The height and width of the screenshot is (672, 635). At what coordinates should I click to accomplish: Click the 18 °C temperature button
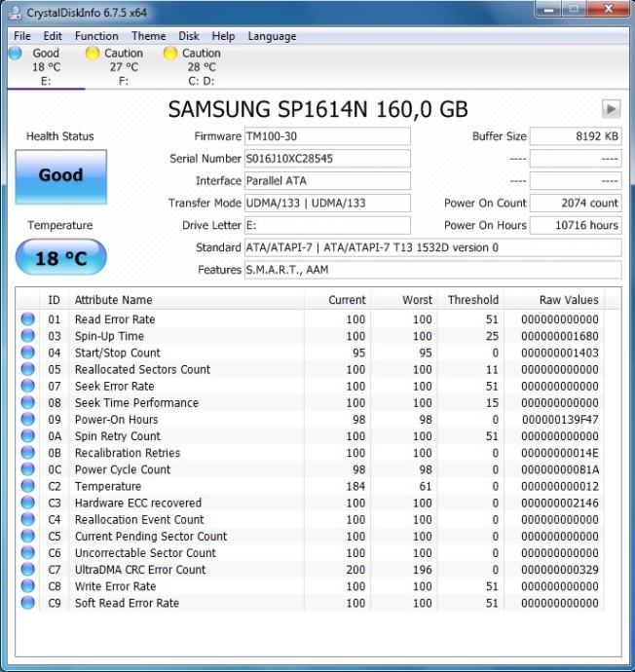(60, 257)
